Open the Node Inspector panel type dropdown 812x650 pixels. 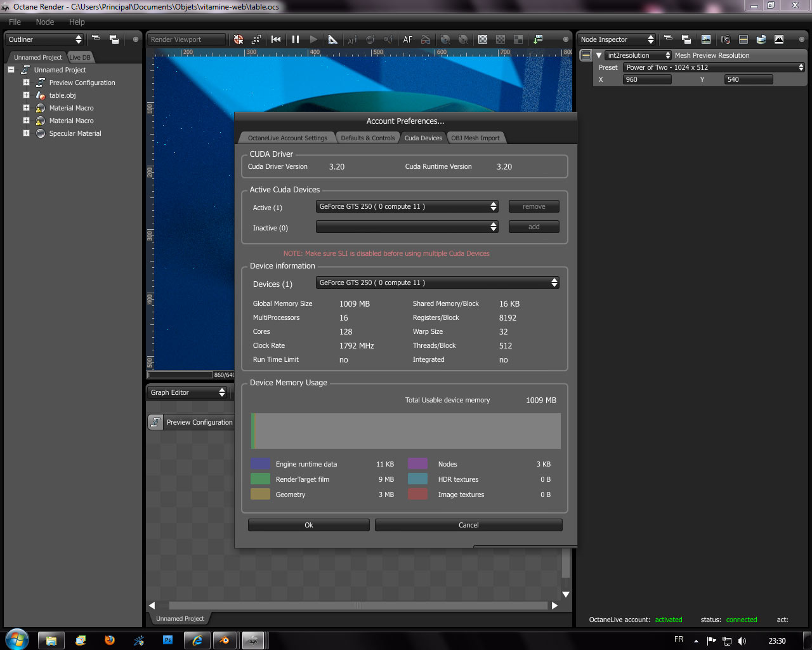click(617, 39)
